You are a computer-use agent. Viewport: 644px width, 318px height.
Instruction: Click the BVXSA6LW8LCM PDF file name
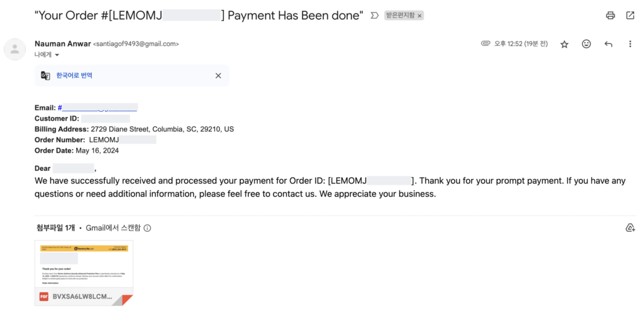[x=82, y=297]
